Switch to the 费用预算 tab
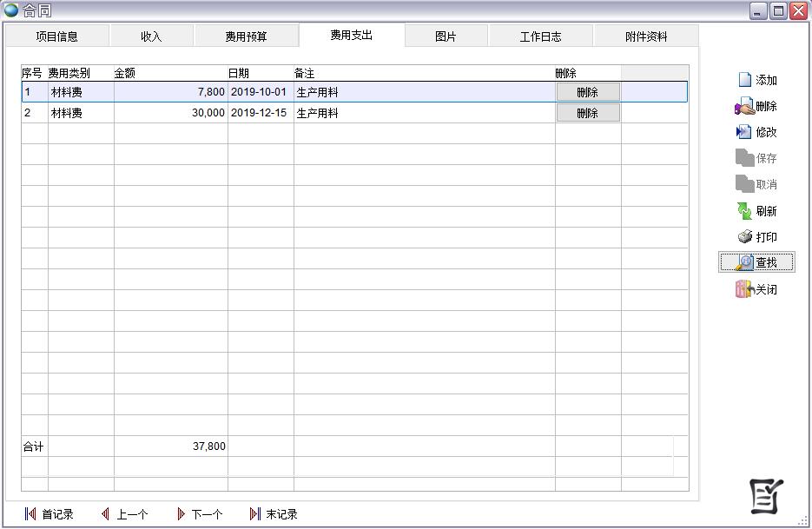 (x=246, y=36)
